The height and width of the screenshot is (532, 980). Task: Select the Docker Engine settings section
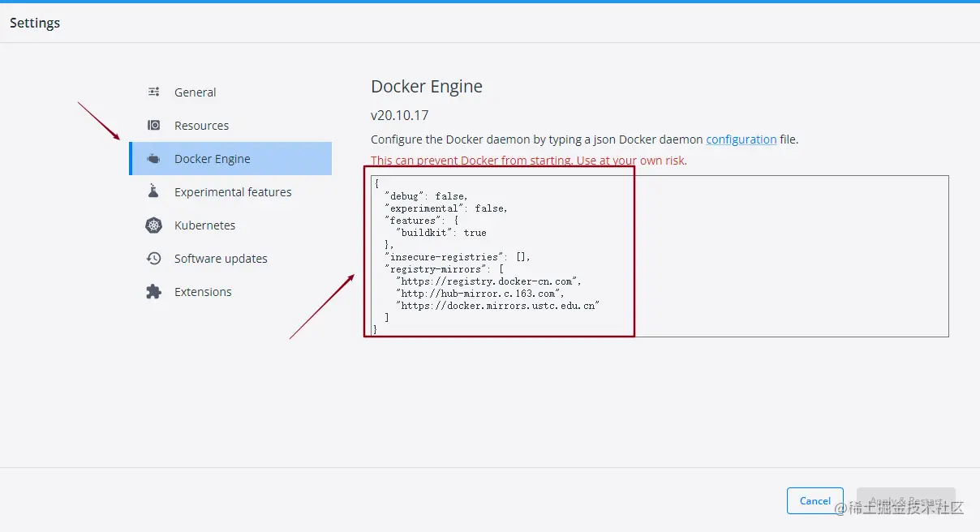pyautogui.click(x=230, y=159)
